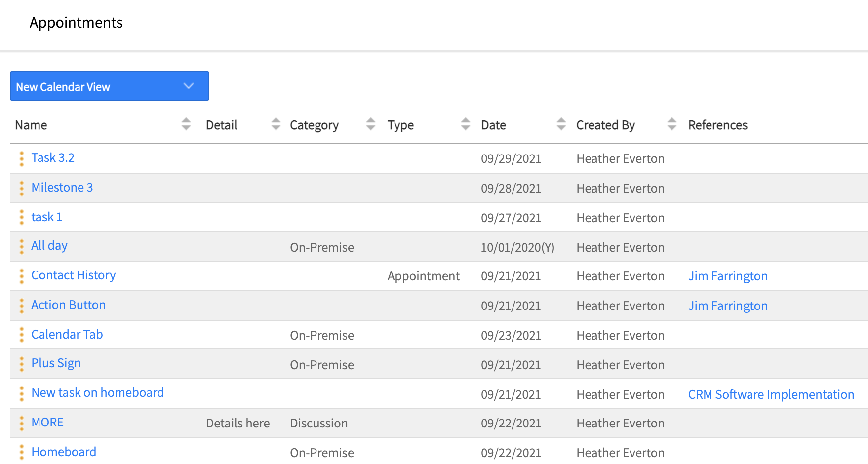Sort the table by Date column
Viewport: 868px width, 464px height.
coord(561,124)
